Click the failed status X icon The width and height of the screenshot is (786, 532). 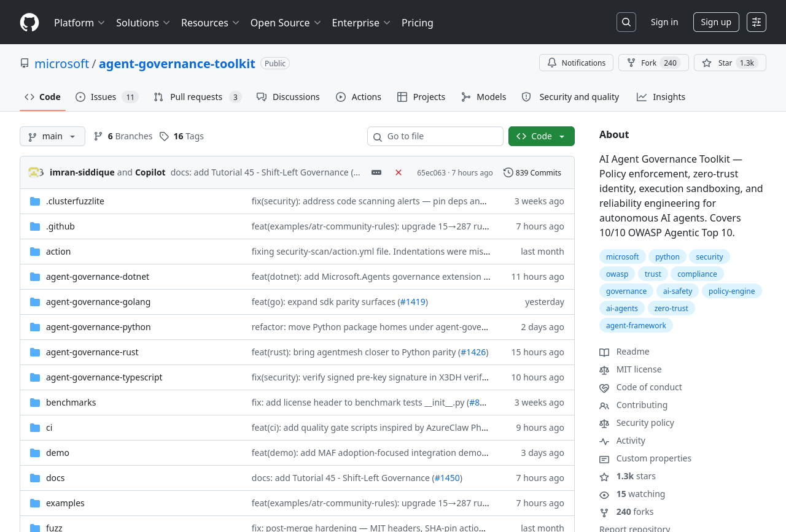point(399,172)
